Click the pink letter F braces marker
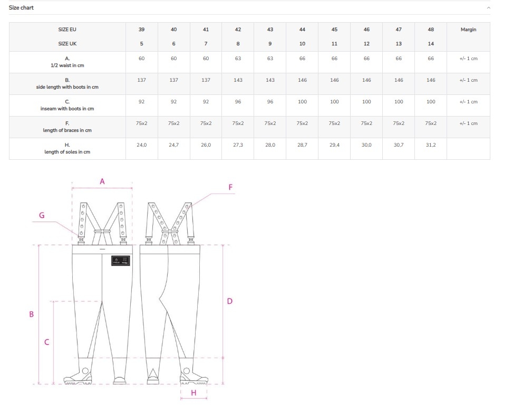 point(231,187)
